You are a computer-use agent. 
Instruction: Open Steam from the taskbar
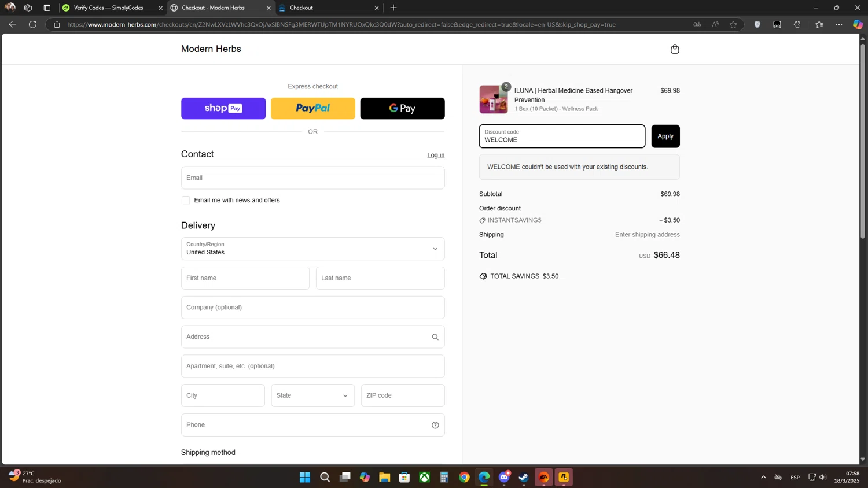coord(524,477)
